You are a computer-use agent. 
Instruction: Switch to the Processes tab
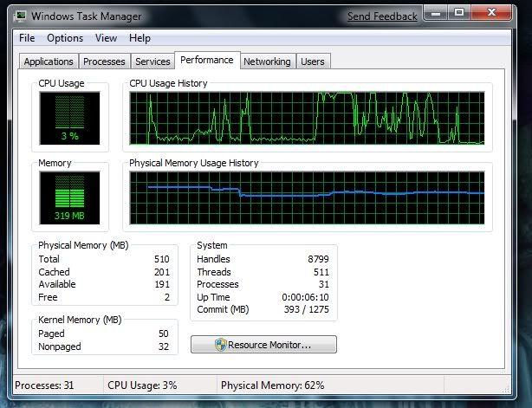(105, 62)
